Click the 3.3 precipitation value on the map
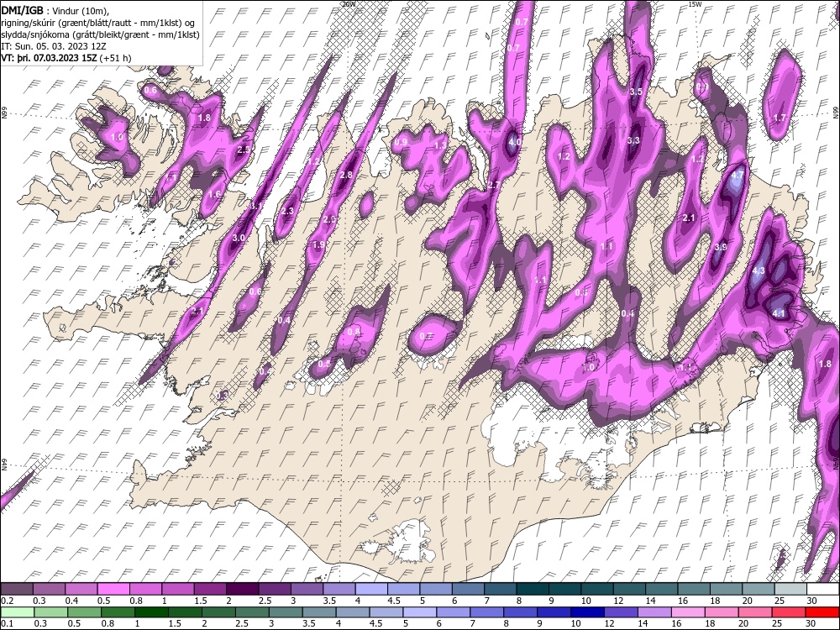840x630 pixels. (633, 140)
